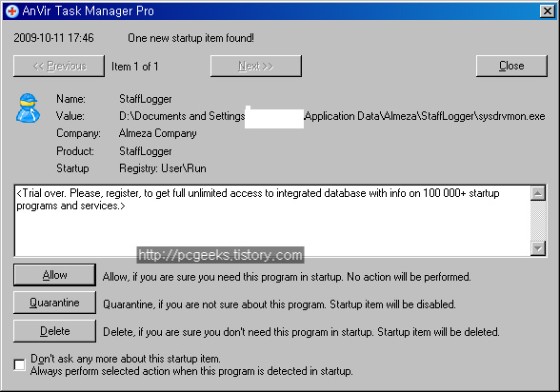Click the Name: field label
Image resolution: width=560 pixels, height=392 pixels.
click(70, 99)
